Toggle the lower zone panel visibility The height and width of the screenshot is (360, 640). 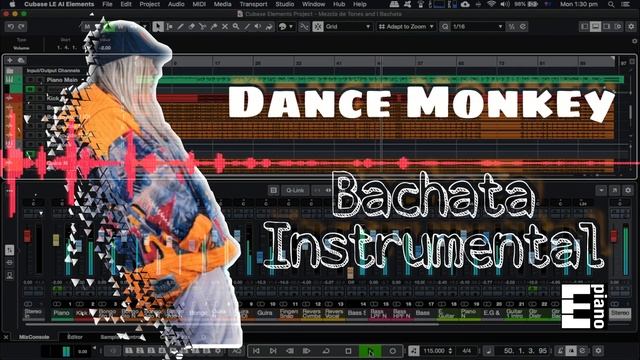point(596,27)
